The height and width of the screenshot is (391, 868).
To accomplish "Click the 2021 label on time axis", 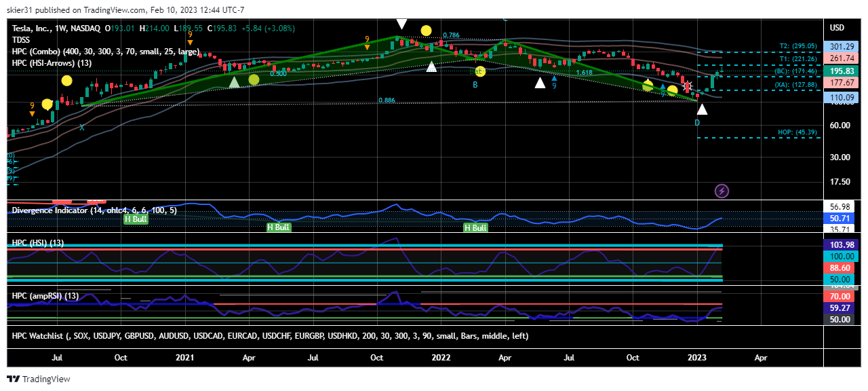I will click(x=185, y=357).
